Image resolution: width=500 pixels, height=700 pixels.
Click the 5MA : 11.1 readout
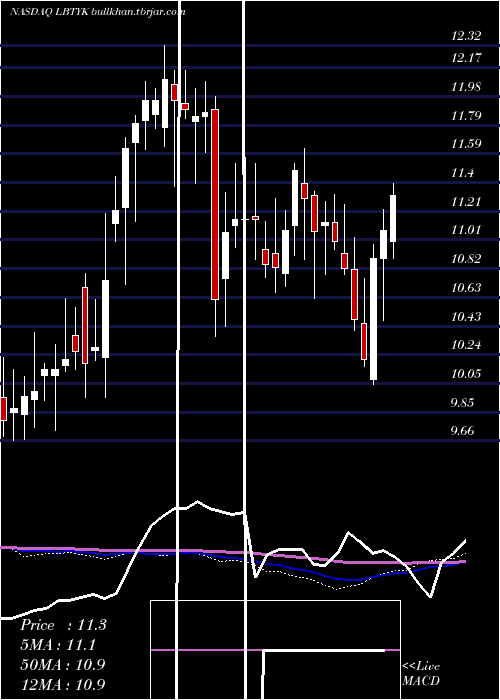[58, 645]
